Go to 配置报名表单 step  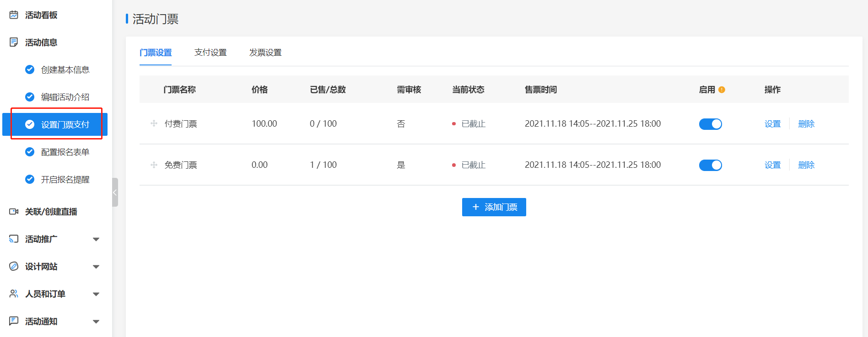pos(65,152)
